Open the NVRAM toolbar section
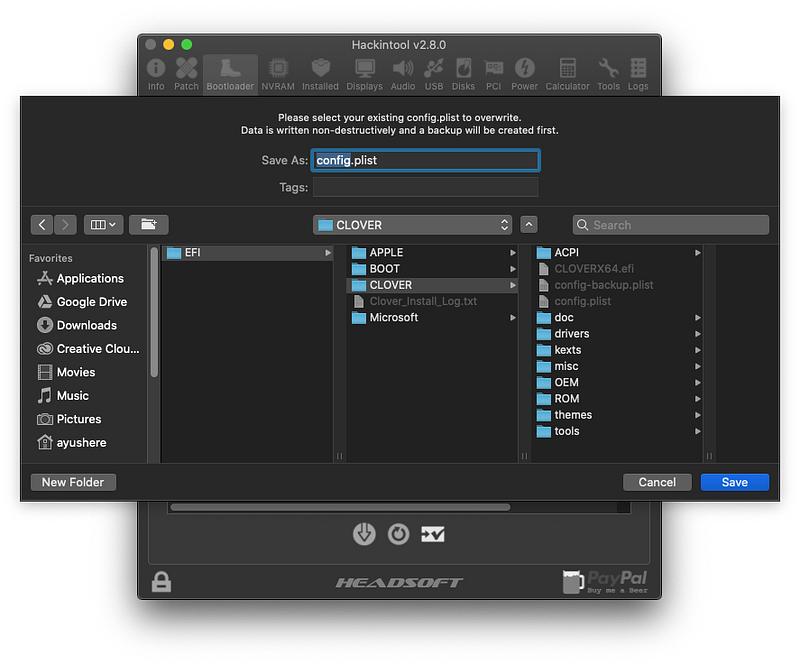Viewport: 800px width, 666px height. pyautogui.click(x=278, y=75)
